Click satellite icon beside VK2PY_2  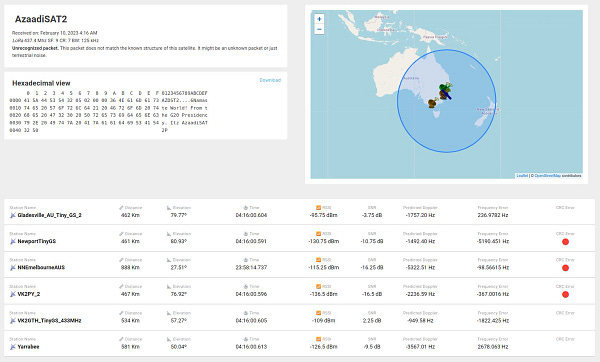coord(13,294)
